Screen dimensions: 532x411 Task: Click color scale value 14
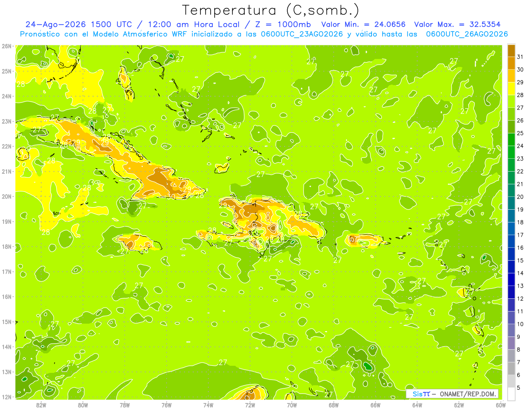click(x=520, y=273)
